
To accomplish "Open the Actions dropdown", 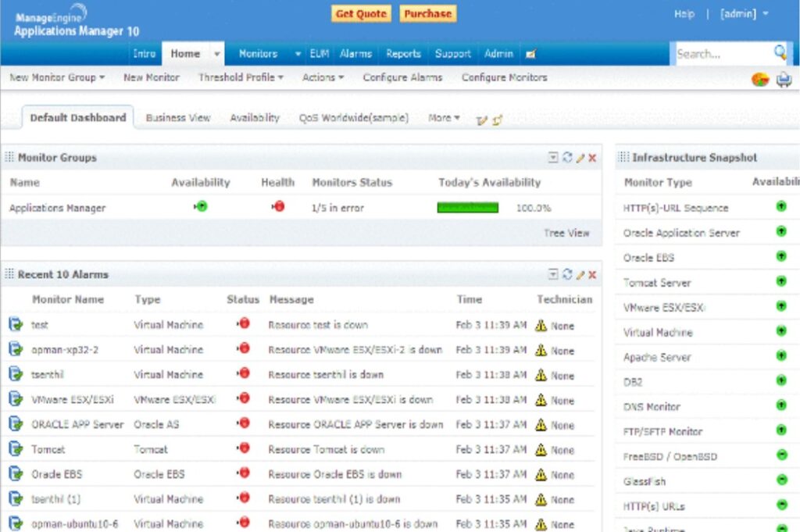I will [319, 77].
